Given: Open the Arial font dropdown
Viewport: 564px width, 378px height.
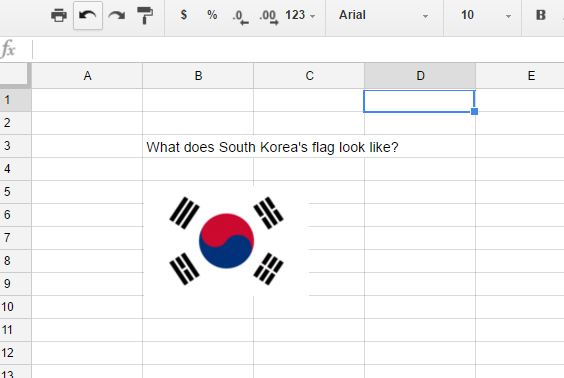Looking at the screenshot, I should [384, 15].
